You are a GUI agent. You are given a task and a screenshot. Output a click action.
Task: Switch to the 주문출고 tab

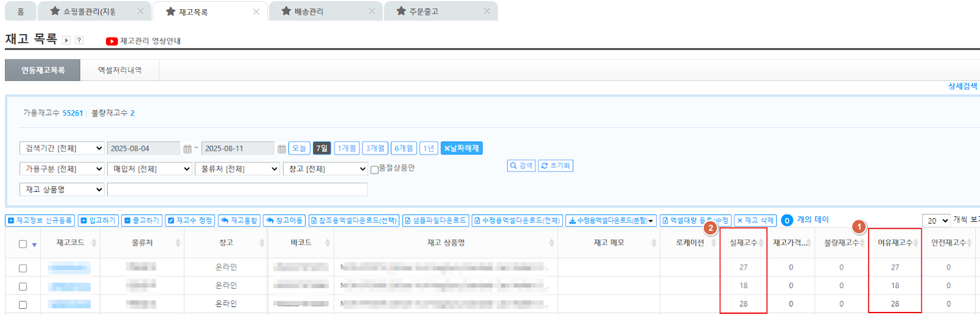pos(424,12)
